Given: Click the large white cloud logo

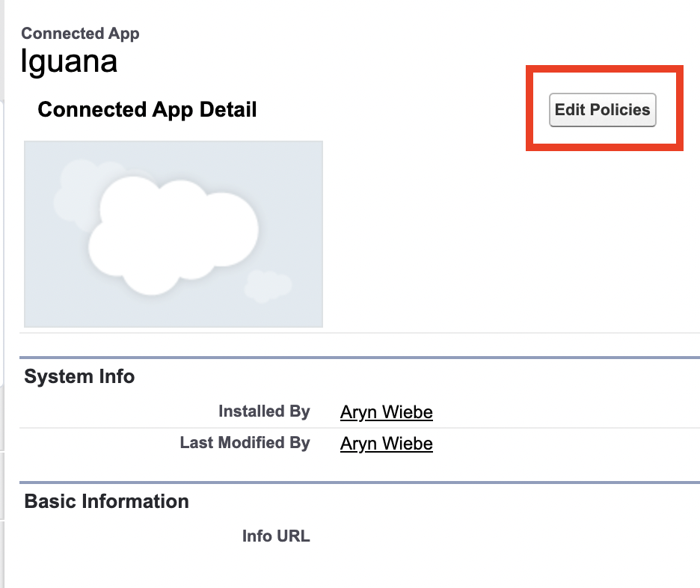Looking at the screenshot, I should (174, 232).
